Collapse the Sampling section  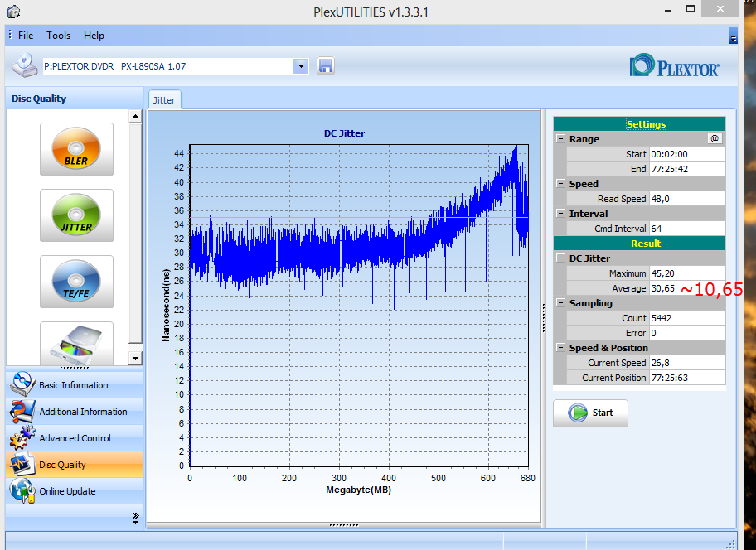point(560,303)
